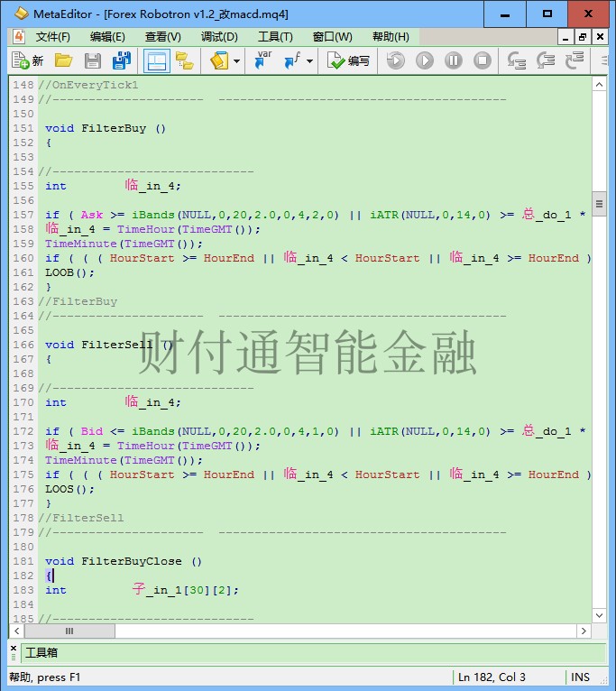
Task: Click the MQ4 document icon in menu bar
Action: [19, 37]
